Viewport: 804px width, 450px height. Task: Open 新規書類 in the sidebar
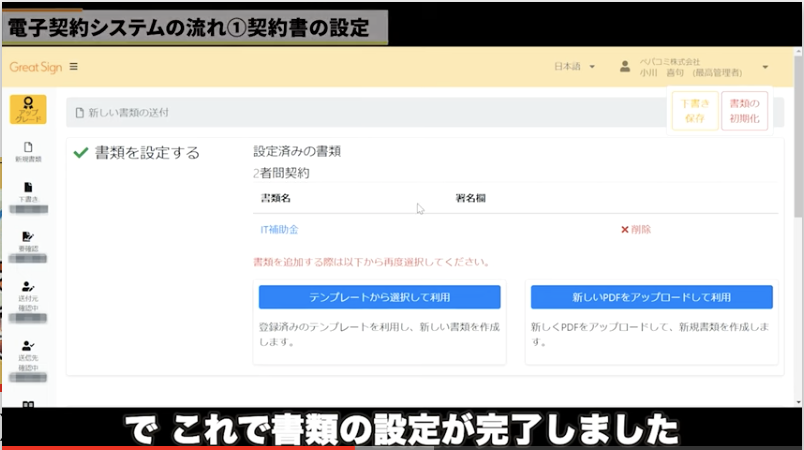point(28,151)
